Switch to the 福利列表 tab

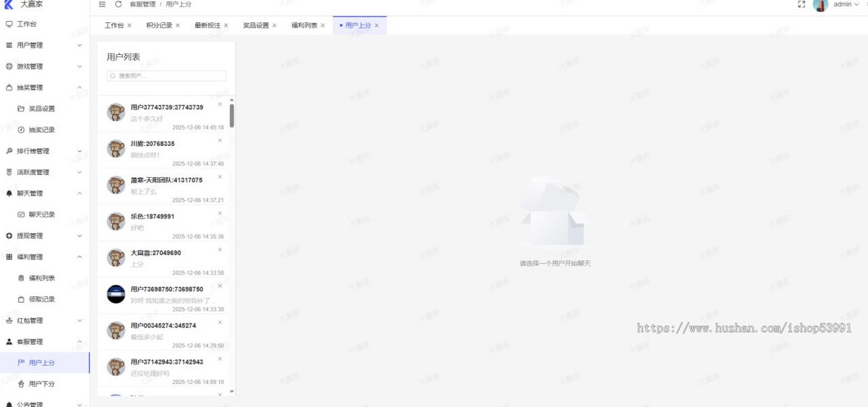tap(305, 25)
